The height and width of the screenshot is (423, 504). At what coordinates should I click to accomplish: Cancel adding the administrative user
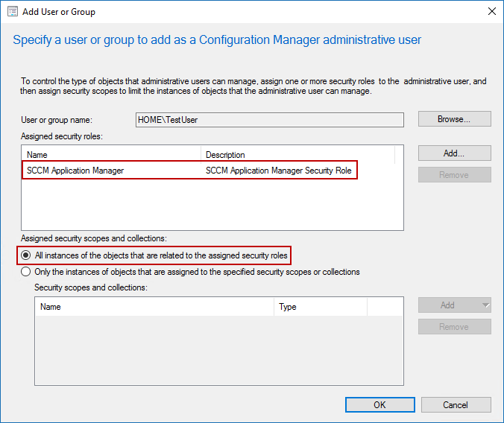[456, 404]
